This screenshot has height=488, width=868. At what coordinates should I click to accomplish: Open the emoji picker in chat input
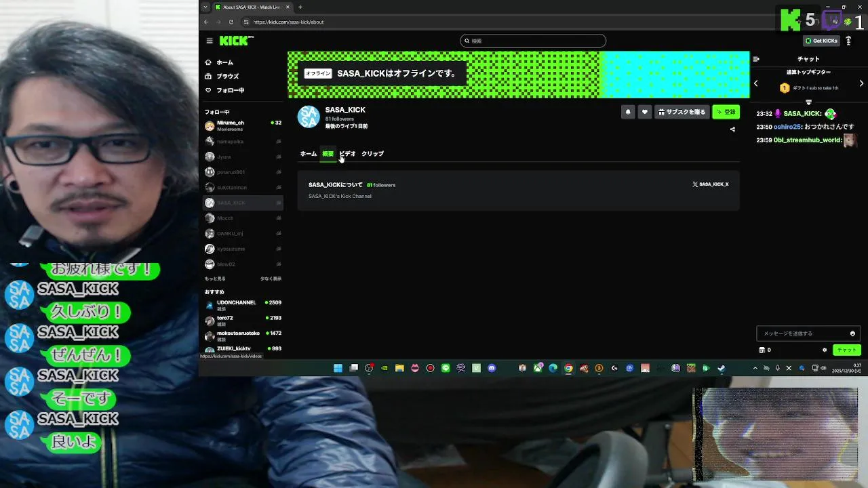pyautogui.click(x=852, y=333)
